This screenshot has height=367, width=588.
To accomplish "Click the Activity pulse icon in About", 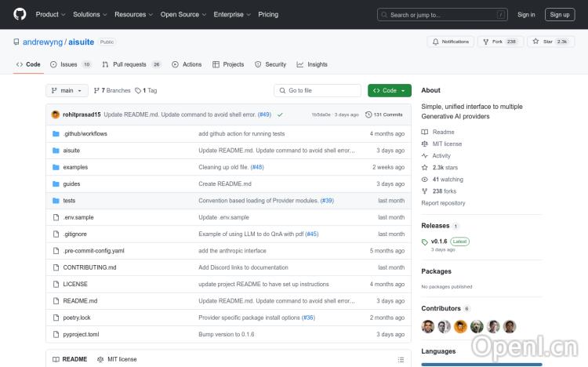I will (x=425, y=156).
